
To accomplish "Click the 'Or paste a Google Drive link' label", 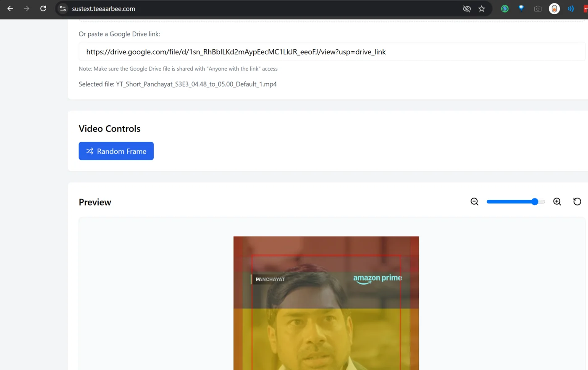I will 119,34.
